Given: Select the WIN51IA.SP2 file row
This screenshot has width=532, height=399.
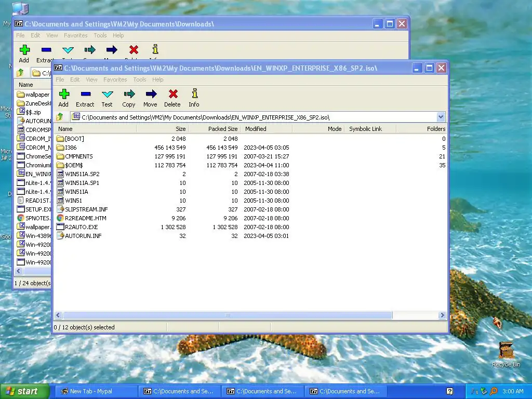Looking at the screenshot, I should (x=251, y=174).
